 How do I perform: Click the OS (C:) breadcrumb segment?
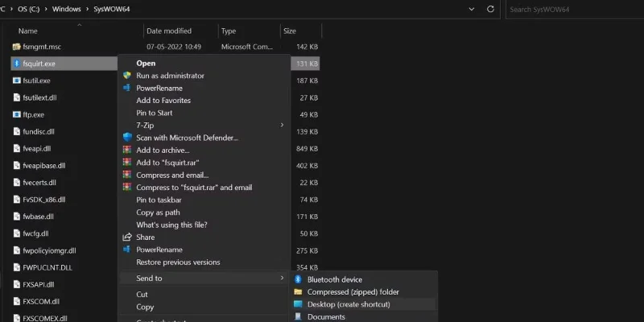pyautogui.click(x=29, y=9)
